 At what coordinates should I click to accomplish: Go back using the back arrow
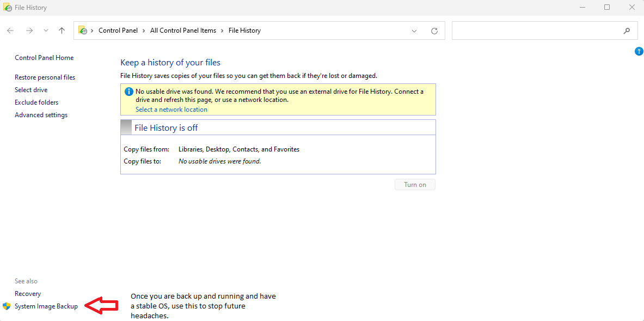point(11,31)
